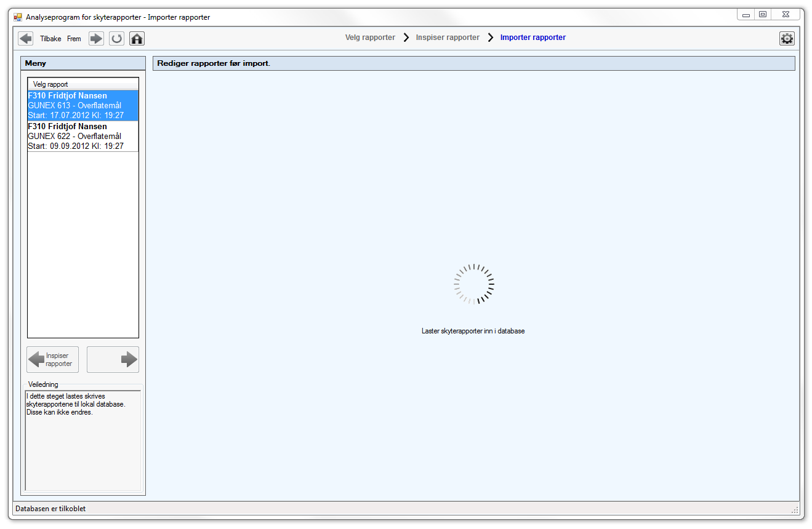The width and height of the screenshot is (812, 529).
Task: Click the application icon in title bar
Action: point(18,17)
